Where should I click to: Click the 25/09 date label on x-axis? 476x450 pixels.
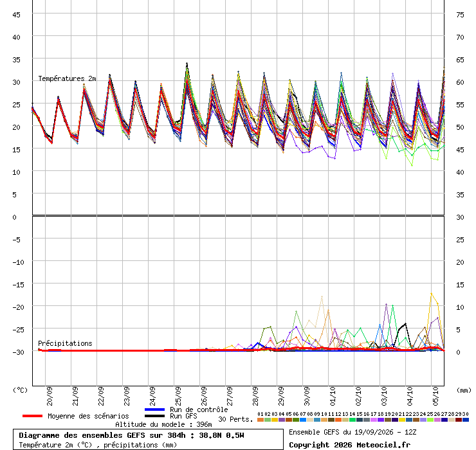(178, 396)
